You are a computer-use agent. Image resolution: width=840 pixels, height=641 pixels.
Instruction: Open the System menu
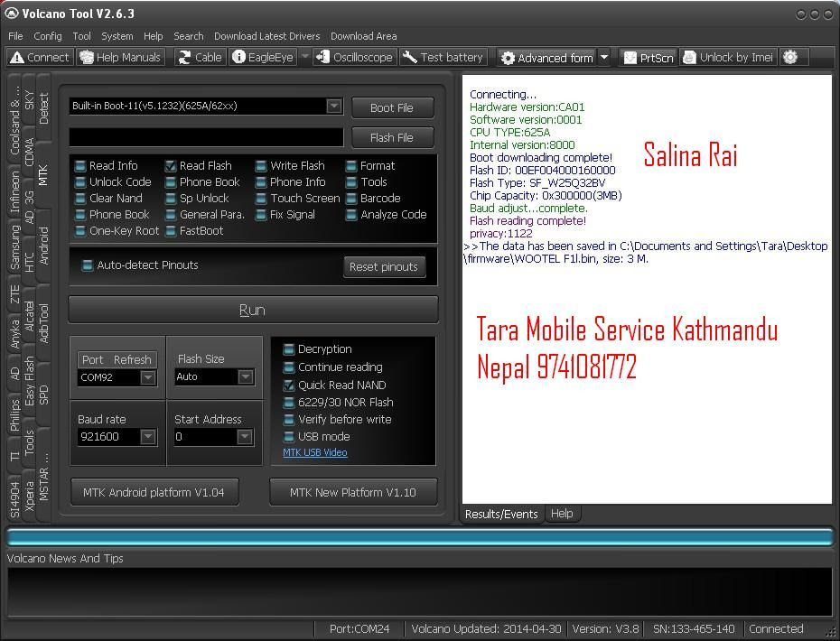[117, 36]
